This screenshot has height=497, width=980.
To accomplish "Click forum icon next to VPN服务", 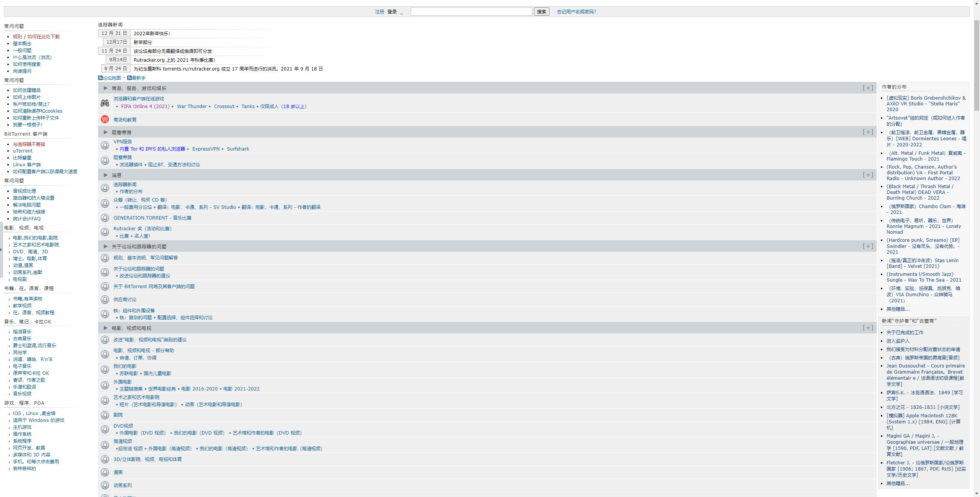I will [105, 145].
